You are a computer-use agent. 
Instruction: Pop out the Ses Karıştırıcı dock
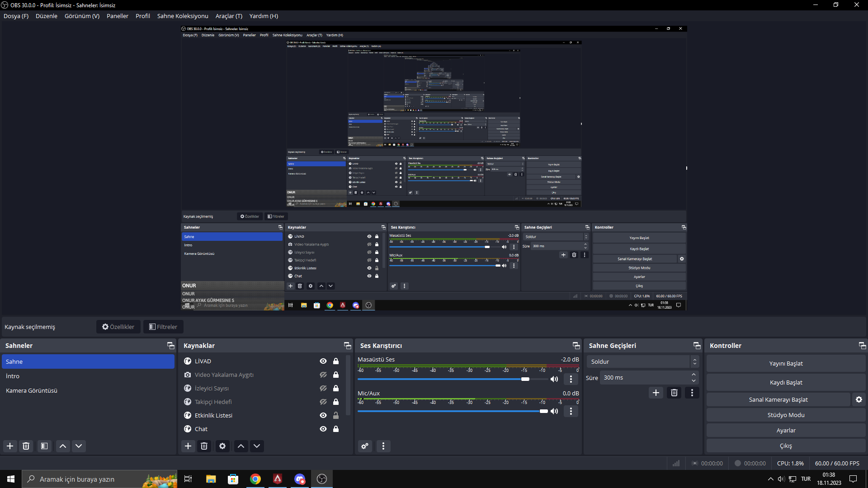point(576,346)
